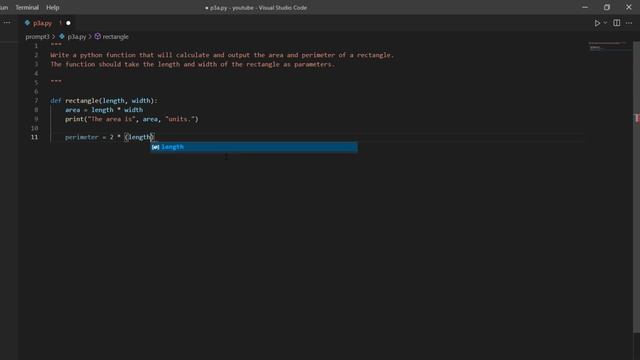This screenshot has height=360, width=640.
Task: Restore down the VS Code window
Action: pyautogui.click(x=607, y=7)
